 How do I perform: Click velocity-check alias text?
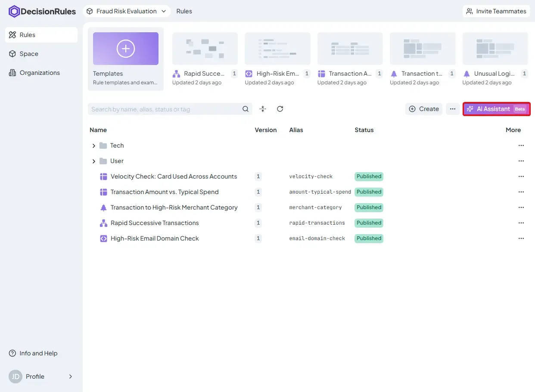(x=311, y=176)
